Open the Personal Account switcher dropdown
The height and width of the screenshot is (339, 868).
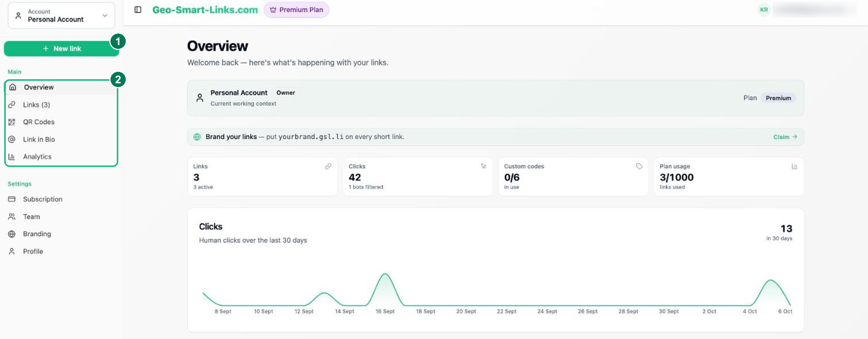(x=61, y=16)
